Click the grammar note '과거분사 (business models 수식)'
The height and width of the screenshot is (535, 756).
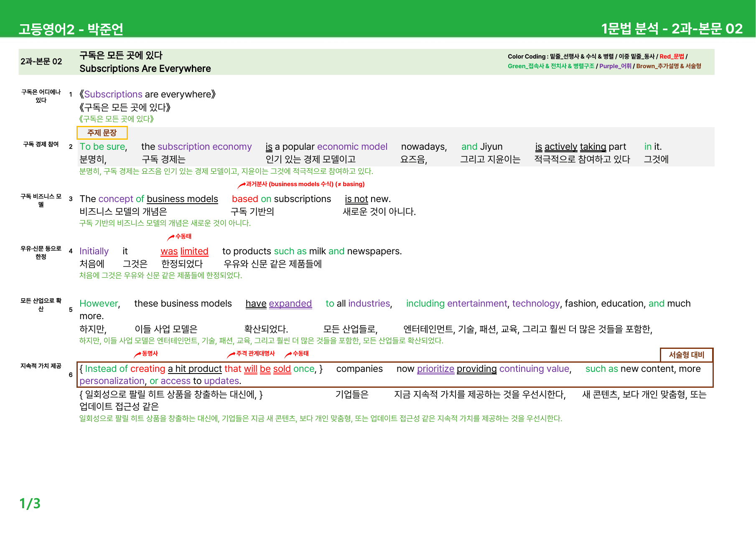point(290,184)
